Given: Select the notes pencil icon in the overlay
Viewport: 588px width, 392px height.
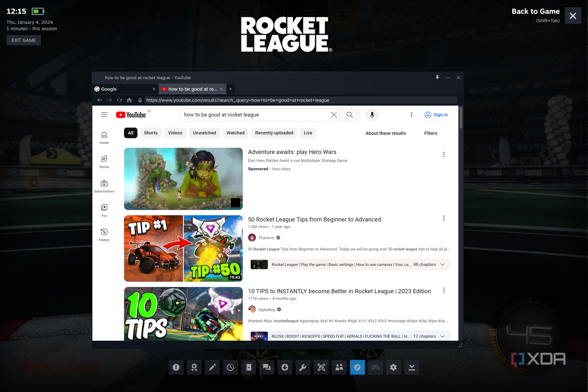Looking at the screenshot, I should point(212,367).
